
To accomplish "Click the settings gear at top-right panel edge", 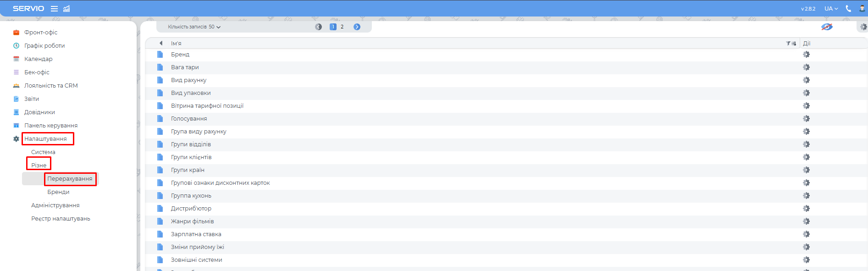I will coord(863,27).
